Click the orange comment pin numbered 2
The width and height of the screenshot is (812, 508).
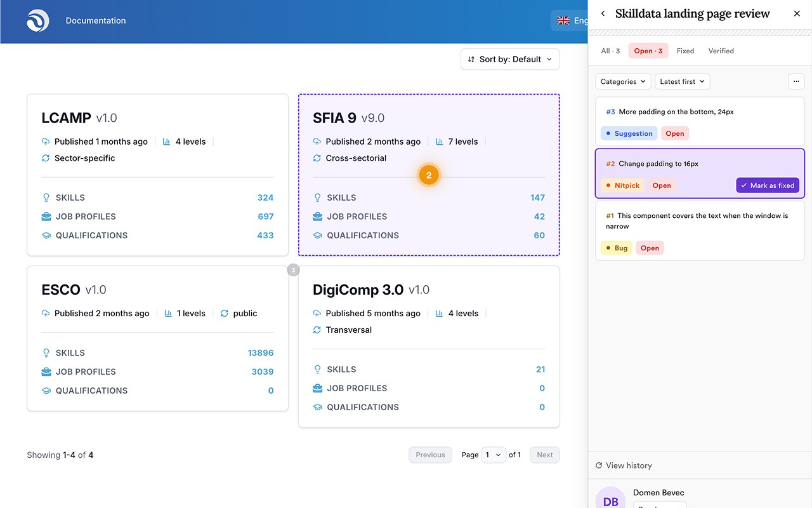(429, 175)
